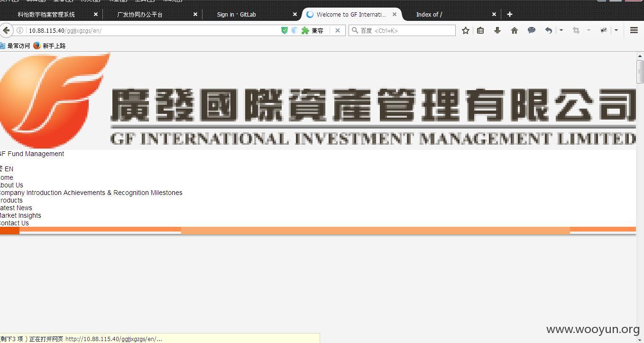Open the About Us link
This screenshot has width=644, height=343.
[11, 185]
